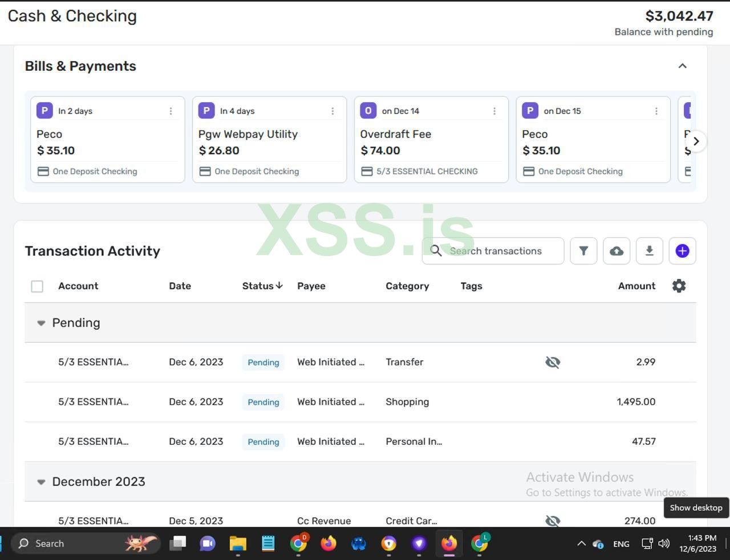Viewport: 730px width, 560px height.
Task: Click the Tags column header
Action: tap(471, 286)
